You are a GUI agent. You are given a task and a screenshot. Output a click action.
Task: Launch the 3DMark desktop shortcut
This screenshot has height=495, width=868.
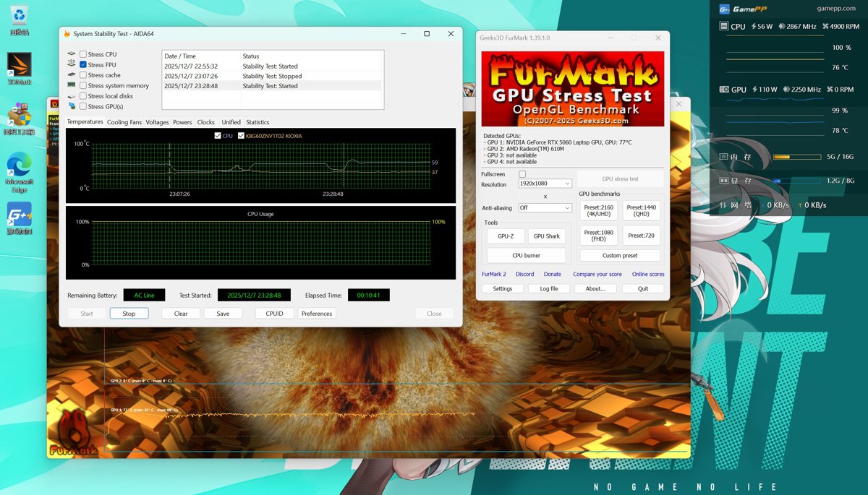click(20, 65)
